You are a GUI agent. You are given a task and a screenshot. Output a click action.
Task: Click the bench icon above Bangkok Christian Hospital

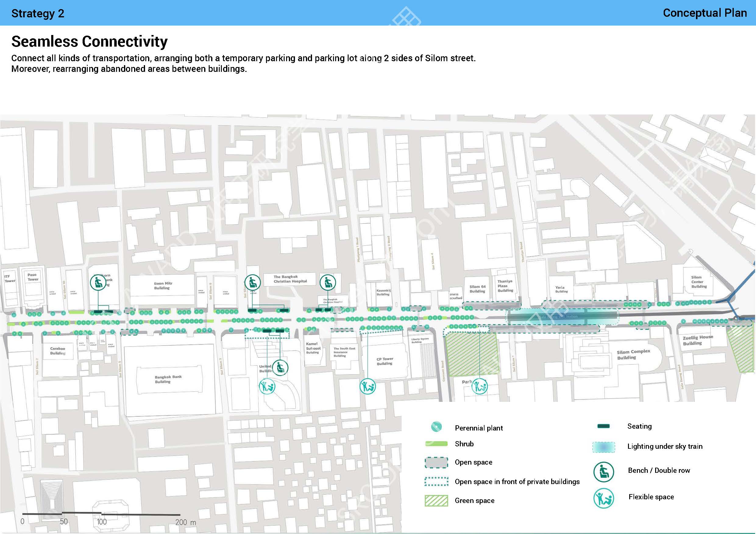[328, 282]
